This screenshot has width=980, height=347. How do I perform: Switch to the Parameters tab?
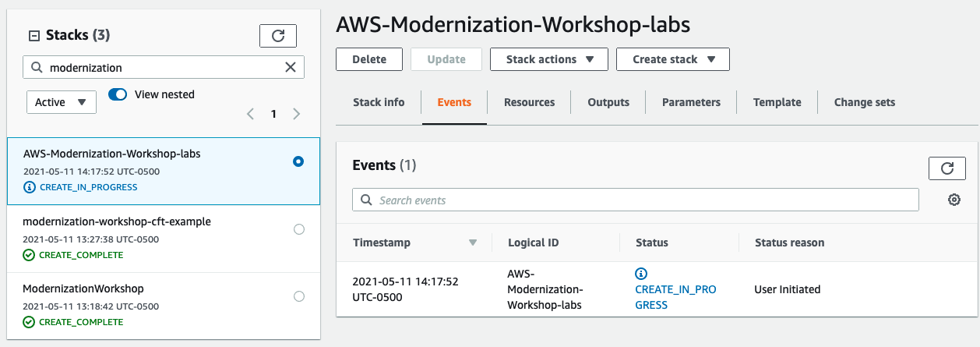pos(691,102)
